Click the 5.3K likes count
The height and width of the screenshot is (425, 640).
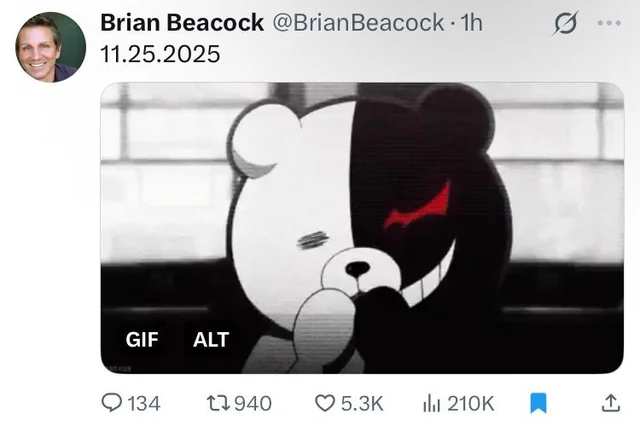(362, 403)
